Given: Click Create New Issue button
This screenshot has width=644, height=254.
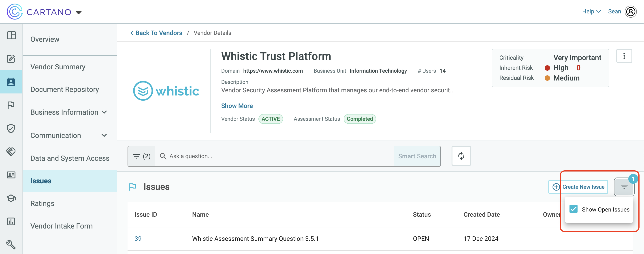Looking at the screenshot, I should [x=578, y=187].
